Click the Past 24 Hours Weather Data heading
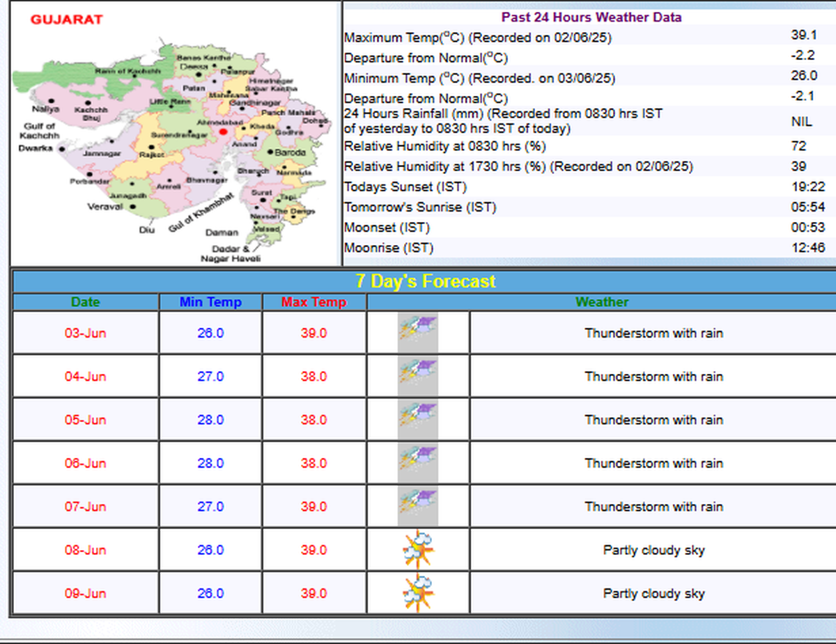This screenshot has height=644, width=836. (x=591, y=17)
